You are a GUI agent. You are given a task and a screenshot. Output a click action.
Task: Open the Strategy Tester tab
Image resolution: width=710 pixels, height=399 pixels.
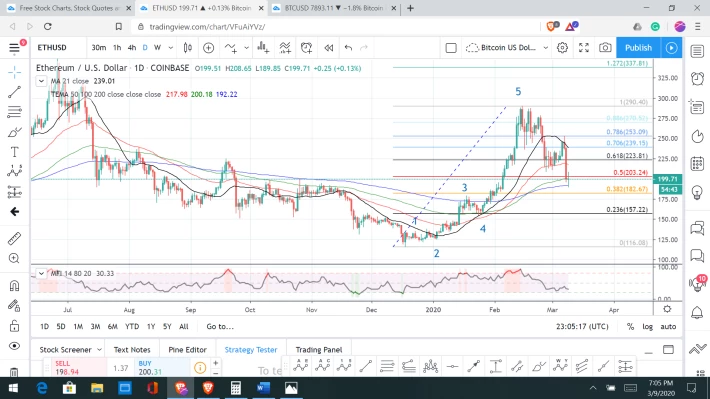pos(251,350)
